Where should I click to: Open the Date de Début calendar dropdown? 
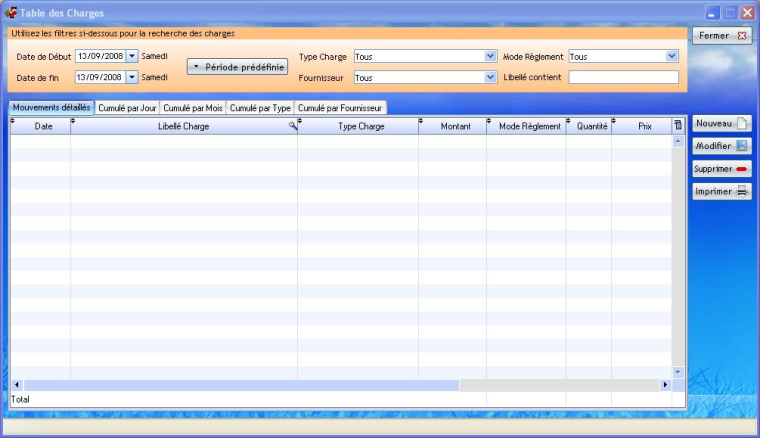pyautogui.click(x=132, y=56)
